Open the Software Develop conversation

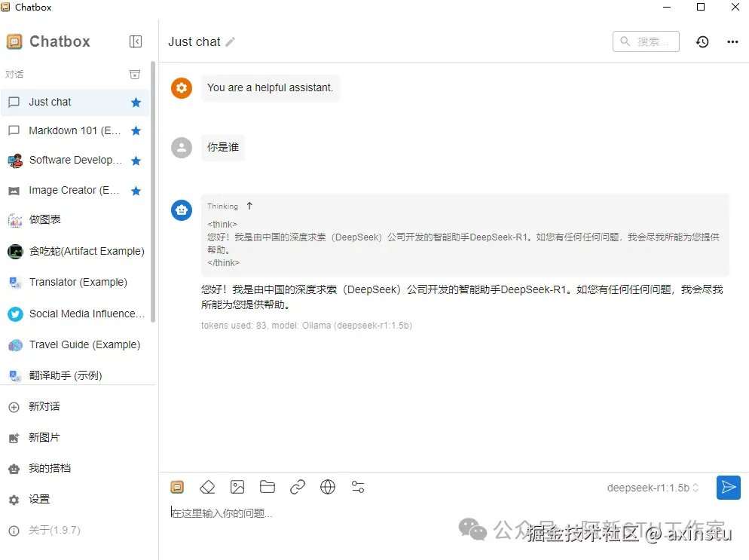tap(75, 161)
